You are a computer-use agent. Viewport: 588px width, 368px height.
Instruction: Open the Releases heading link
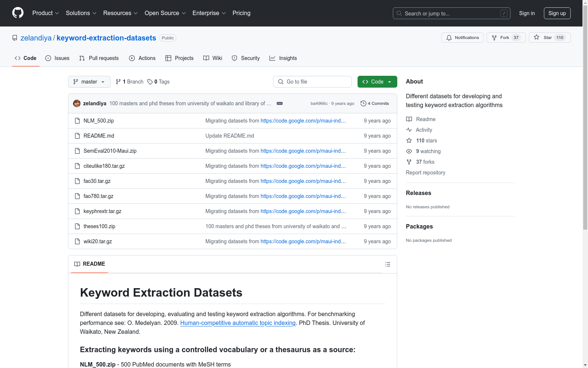click(x=419, y=193)
